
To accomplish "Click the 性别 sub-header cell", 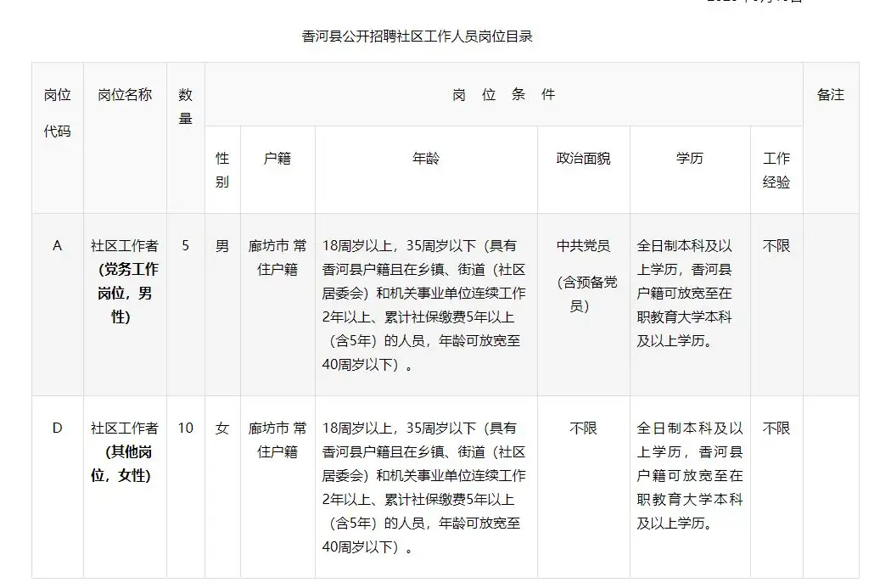I will (222, 170).
